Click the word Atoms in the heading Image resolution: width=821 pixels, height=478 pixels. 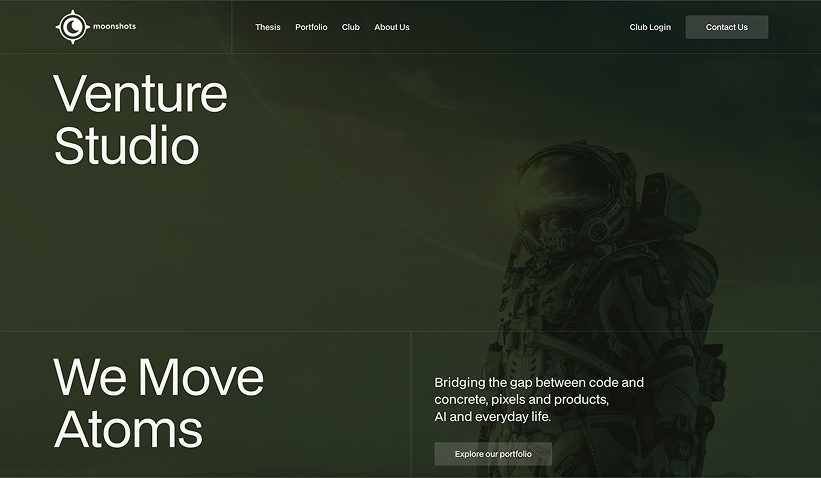click(128, 430)
